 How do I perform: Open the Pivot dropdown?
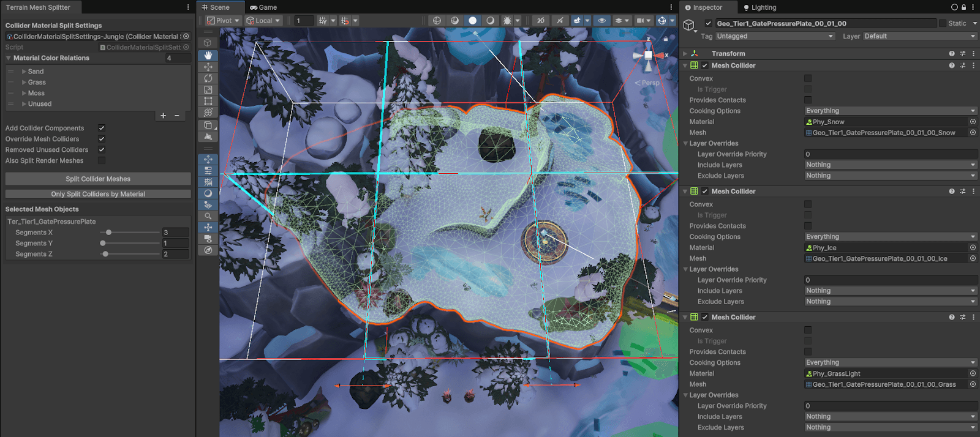[223, 21]
